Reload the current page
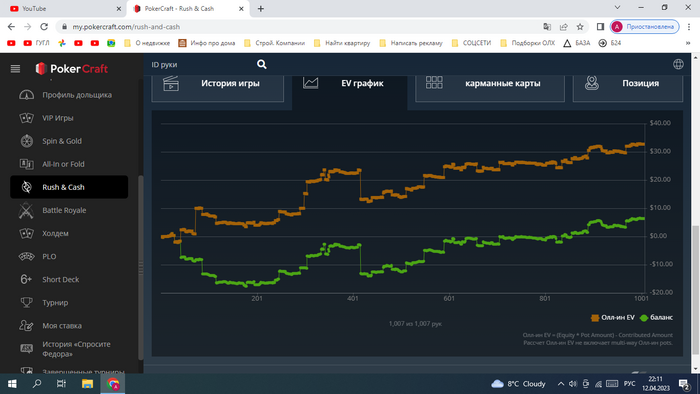 tap(44, 27)
